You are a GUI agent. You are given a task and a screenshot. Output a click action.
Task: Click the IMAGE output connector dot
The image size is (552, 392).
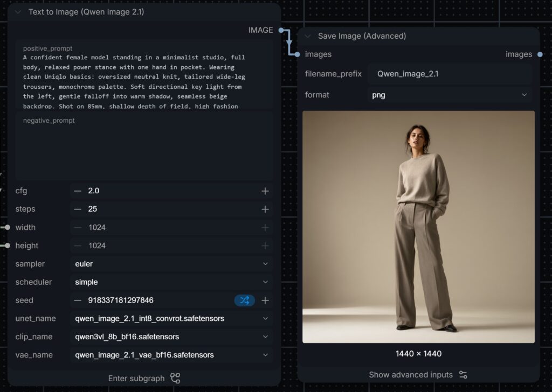click(x=281, y=30)
